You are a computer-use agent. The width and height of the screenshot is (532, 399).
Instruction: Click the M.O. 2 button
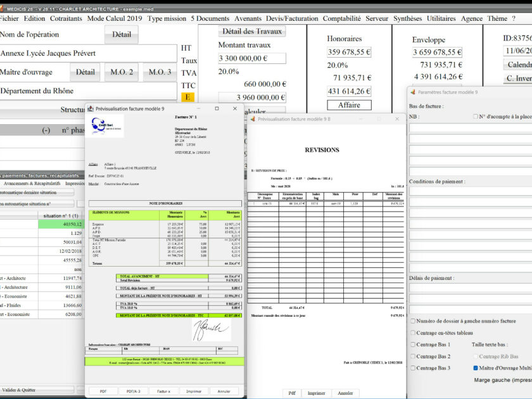(x=122, y=72)
